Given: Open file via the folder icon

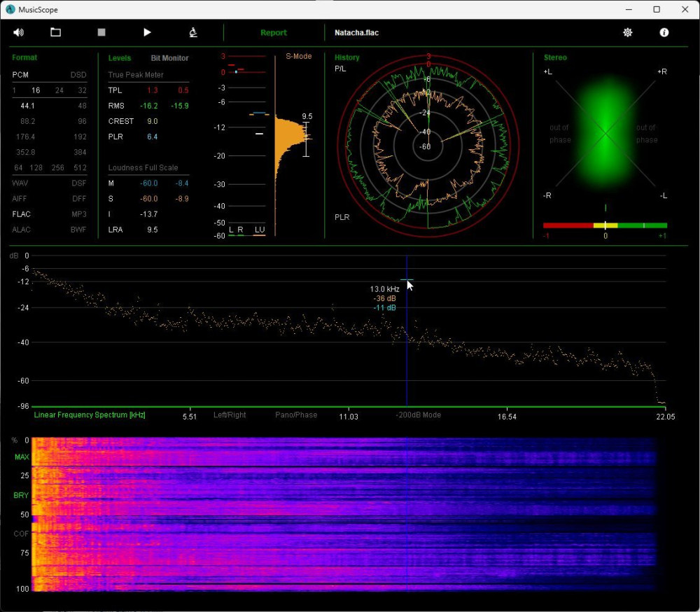Looking at the screenshot, I should tap(55, 32).
